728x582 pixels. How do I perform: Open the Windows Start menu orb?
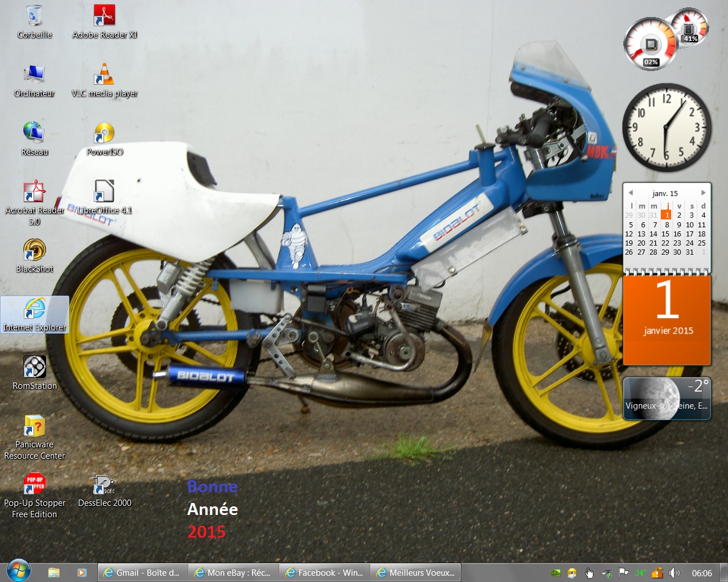point(18,571)
